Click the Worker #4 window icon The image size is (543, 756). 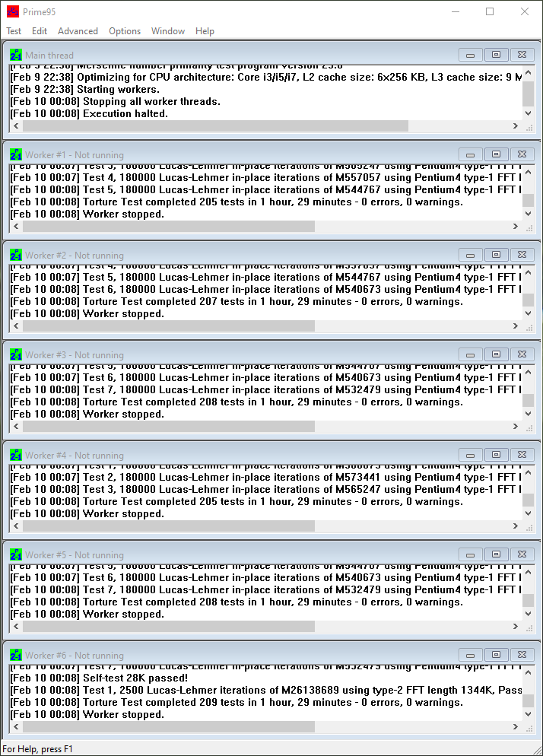click(x=16, y=455)
